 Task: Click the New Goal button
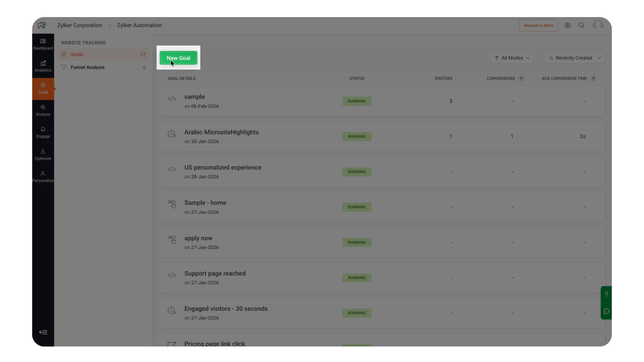[x=178, y=58]
